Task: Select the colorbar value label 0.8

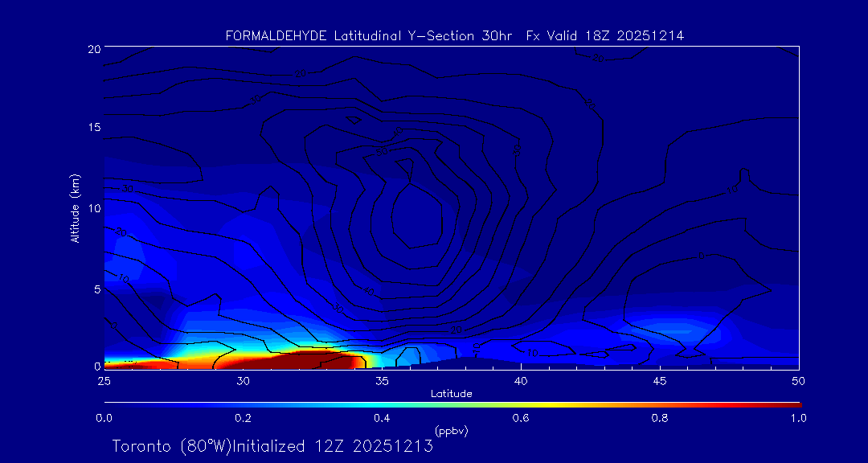Action: [x=660, y=418]
